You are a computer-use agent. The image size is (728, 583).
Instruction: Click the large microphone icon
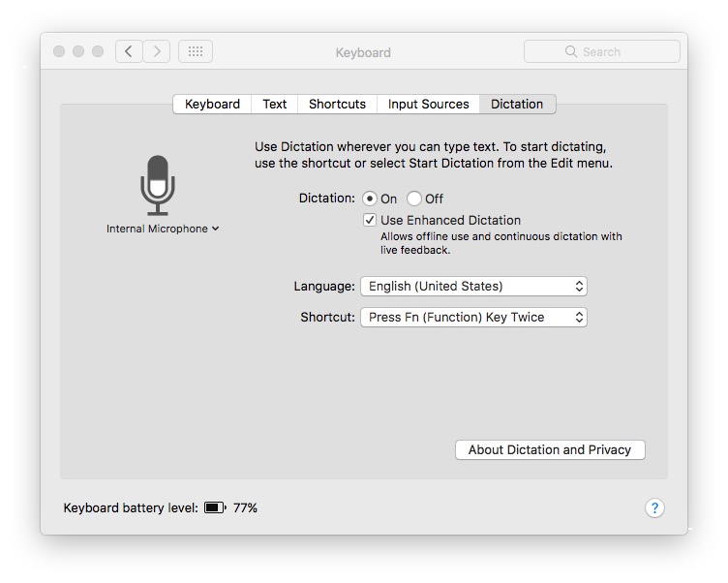tap(158, 185)
